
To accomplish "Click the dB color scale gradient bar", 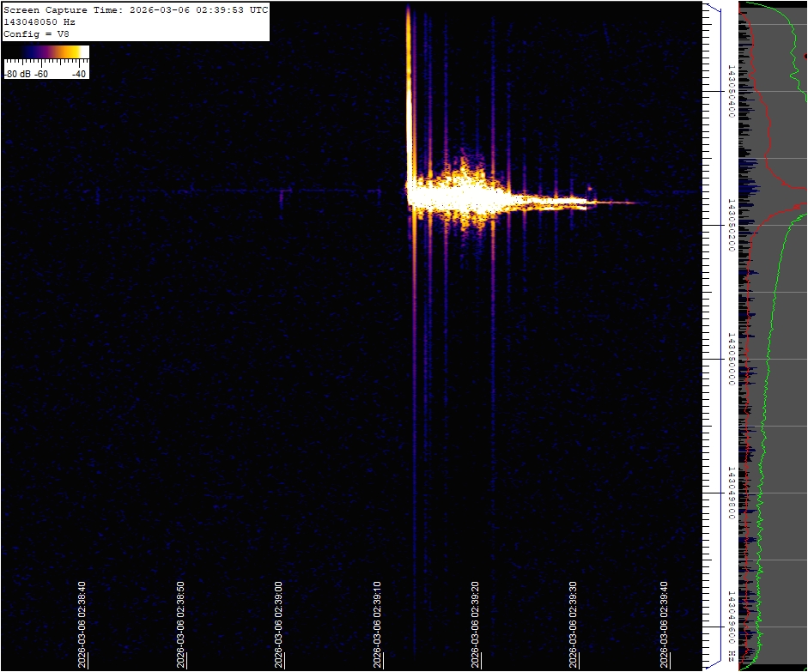I will (46, 52).
